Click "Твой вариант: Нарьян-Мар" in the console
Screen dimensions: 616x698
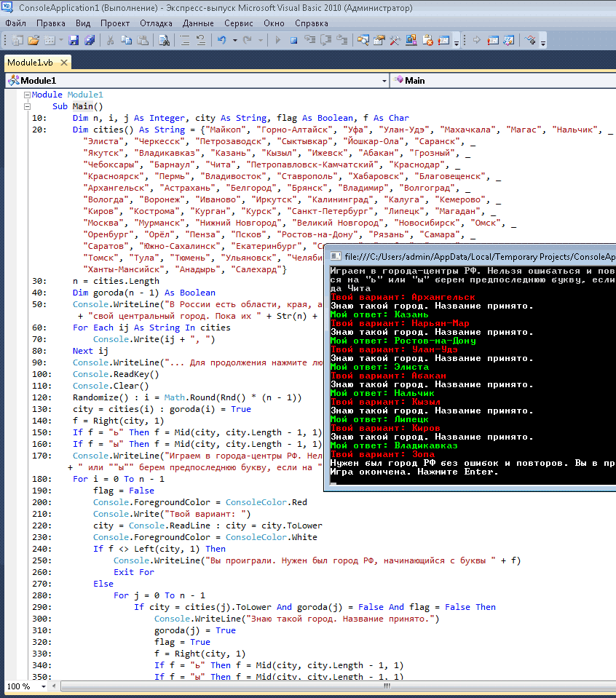[x=400, y=323]
